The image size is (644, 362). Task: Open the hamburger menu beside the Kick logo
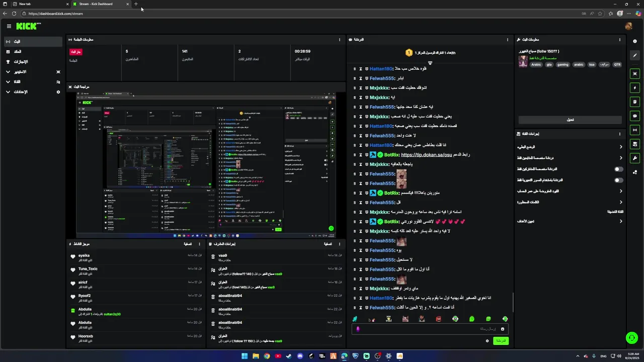coord(9,26)
